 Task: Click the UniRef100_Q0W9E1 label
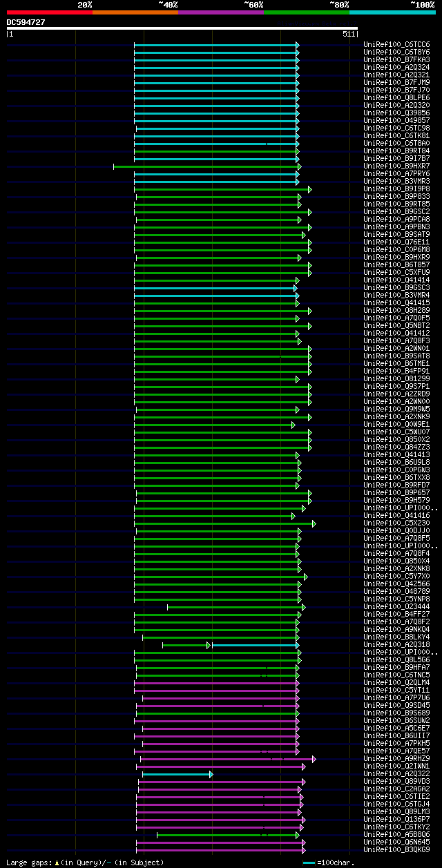click(x=396, y=424)
